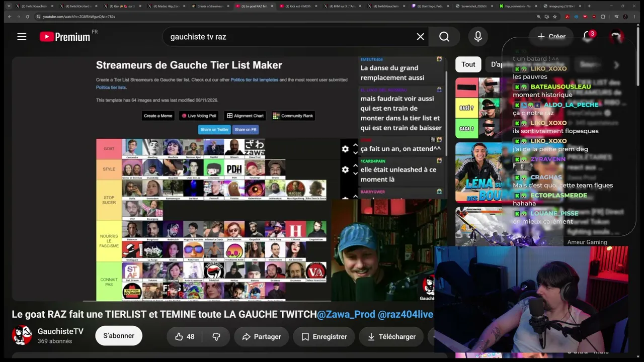Open the tier list suggested video thumbnail
Image resolution: width=644 pixels, height=362 pixels.
[x=478, y=108]
